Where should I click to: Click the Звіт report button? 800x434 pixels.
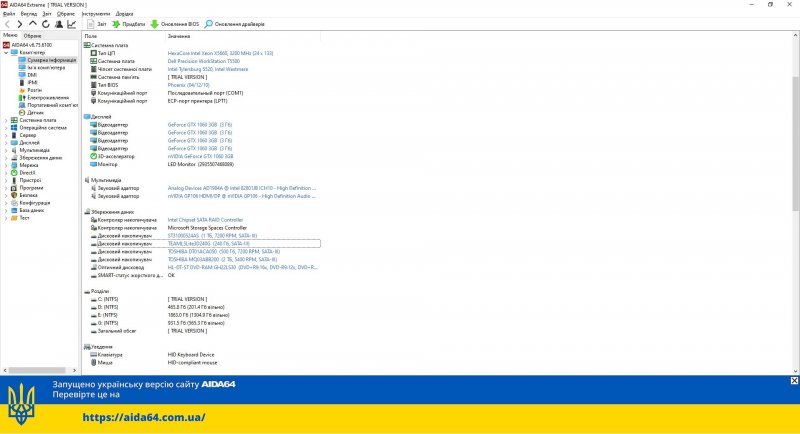coord(98,23)
